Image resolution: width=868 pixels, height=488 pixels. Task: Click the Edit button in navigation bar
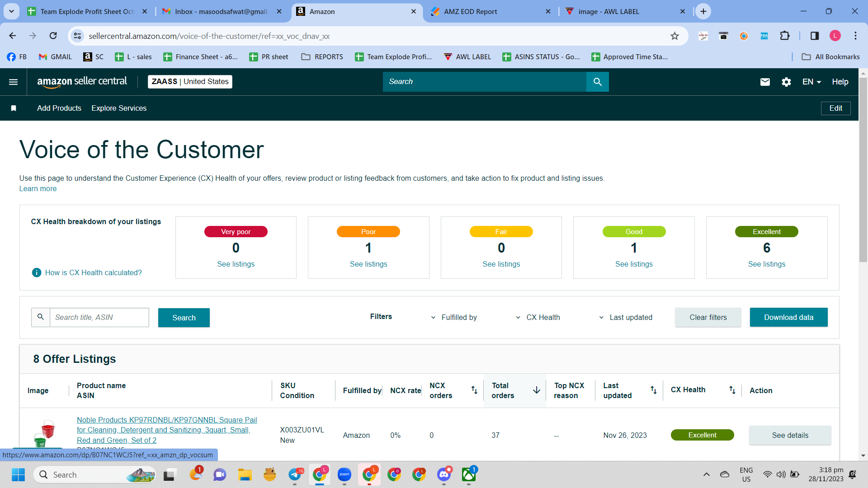pyautogui.click(x=835, y=108)
